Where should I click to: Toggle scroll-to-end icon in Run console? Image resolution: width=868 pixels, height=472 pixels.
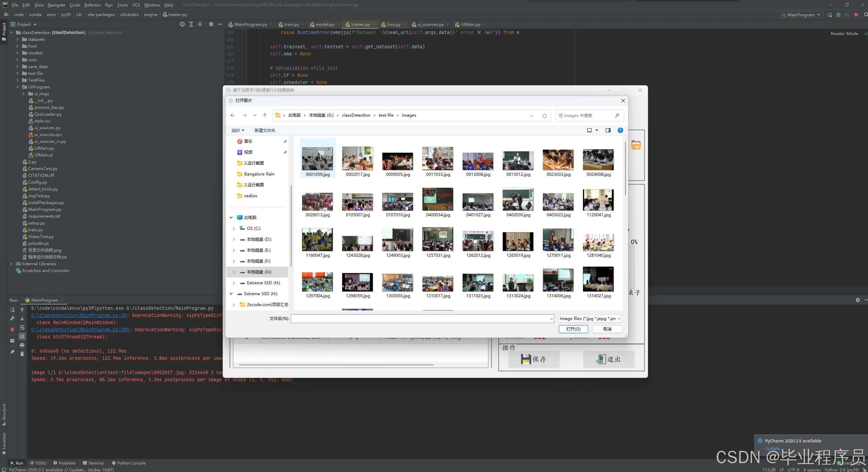22,336
